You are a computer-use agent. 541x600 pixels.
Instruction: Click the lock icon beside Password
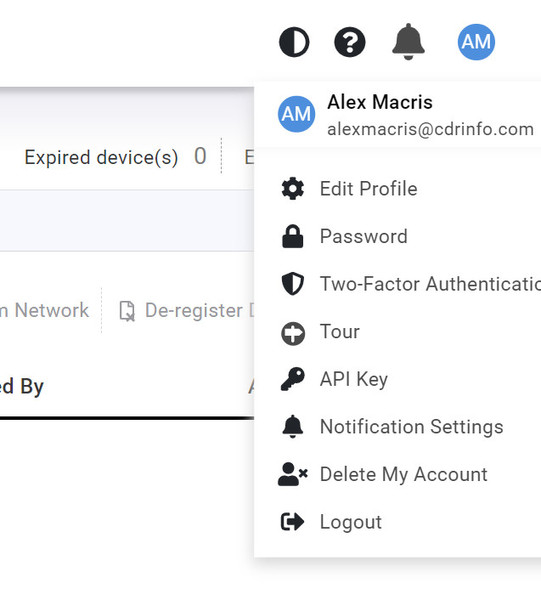pos(293,236)
